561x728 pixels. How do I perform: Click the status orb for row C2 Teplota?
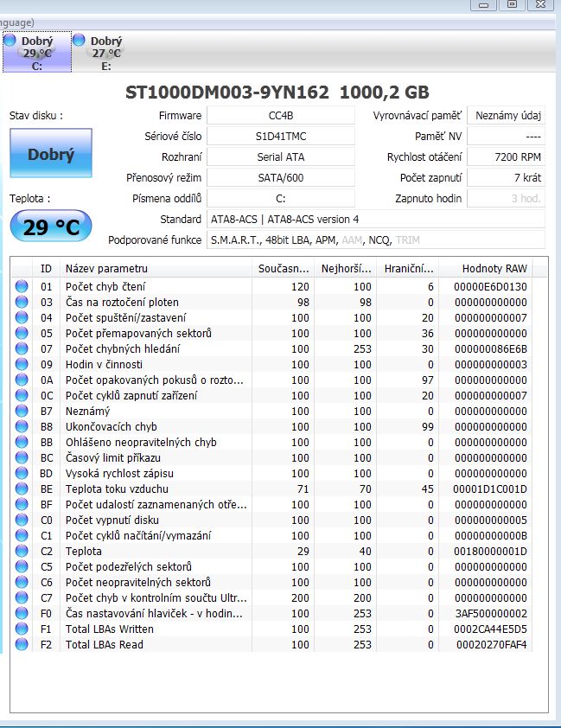(22, 551)
